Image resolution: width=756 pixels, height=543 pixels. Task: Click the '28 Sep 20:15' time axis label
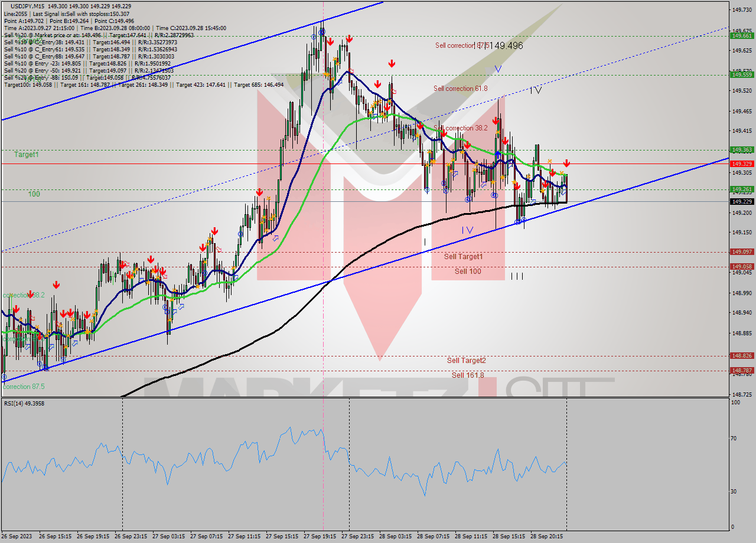(548, 537)
